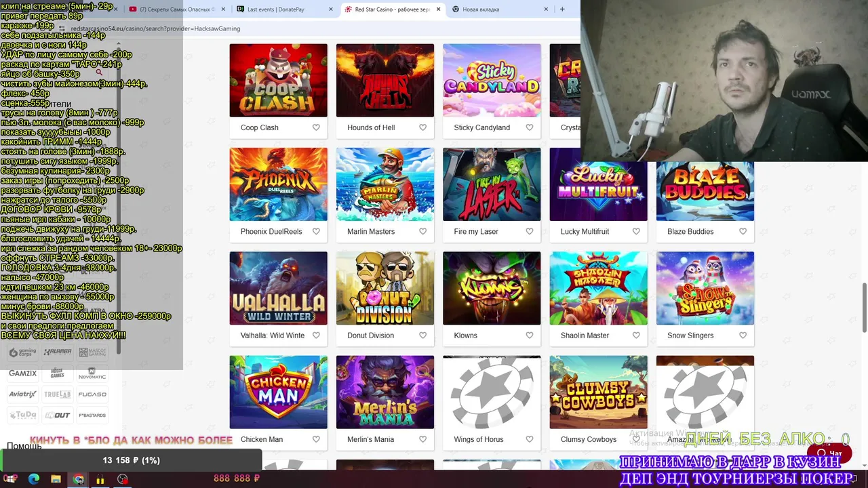Screen dimensions: 868x488
Task: Open Chrome taskbar icon
Action: (79, 479)
